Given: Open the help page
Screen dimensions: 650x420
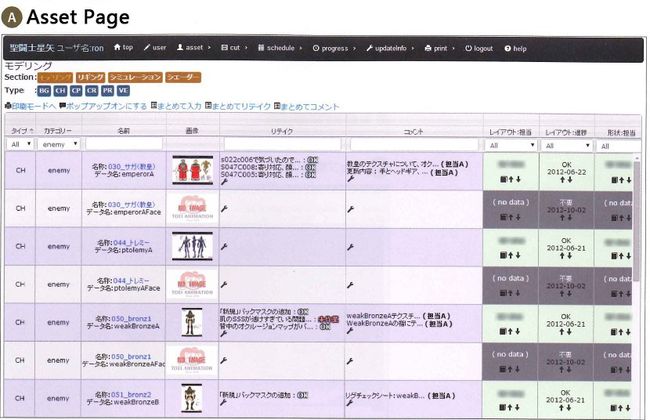Looking at the screenshot, I should coord(515,49).
